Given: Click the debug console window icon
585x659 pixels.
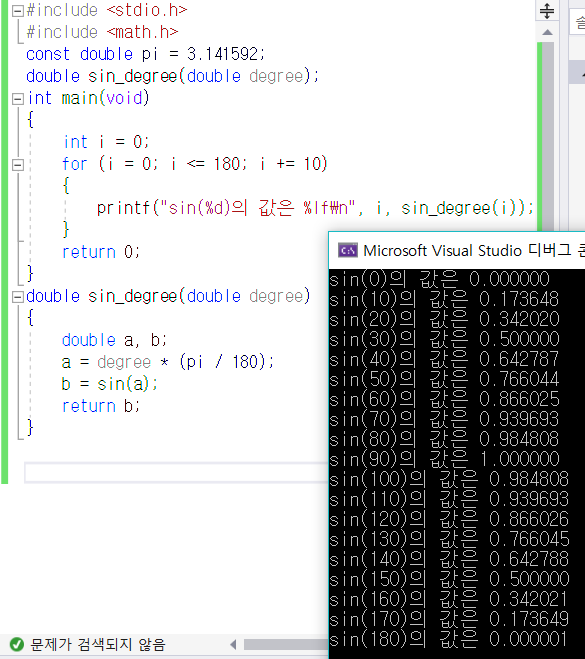Looking at the screenshot, I should click(348, 251).
